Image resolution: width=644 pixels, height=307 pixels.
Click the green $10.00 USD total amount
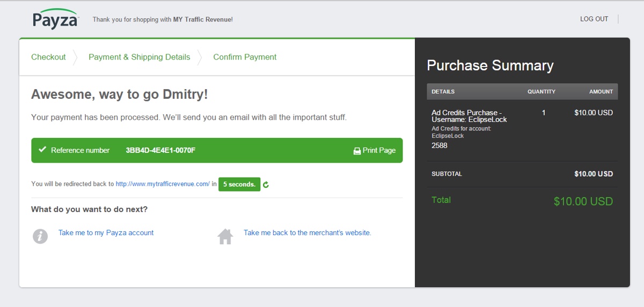[583, 202]
